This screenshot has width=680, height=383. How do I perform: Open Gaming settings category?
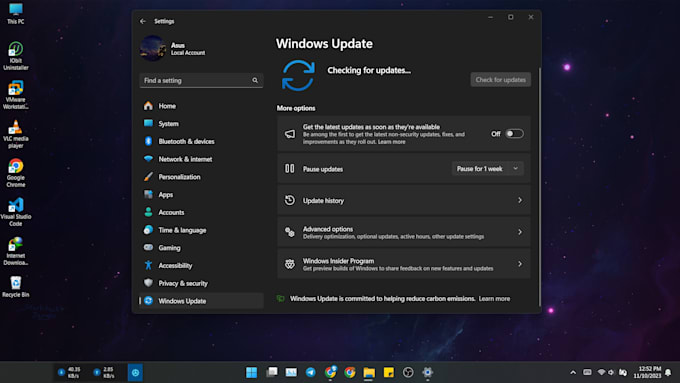tap(202, 248)
